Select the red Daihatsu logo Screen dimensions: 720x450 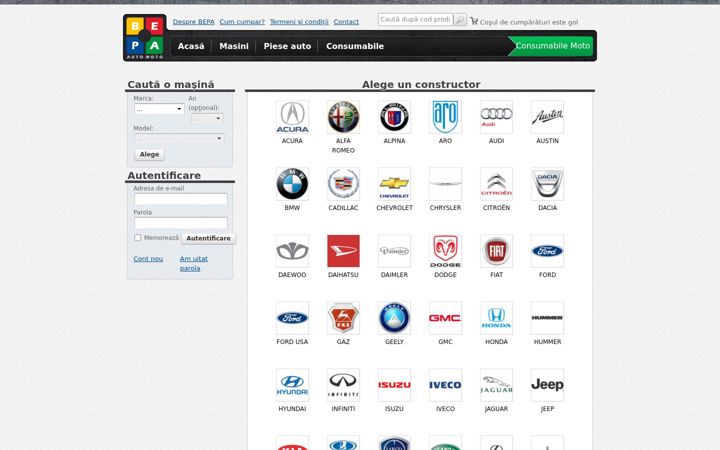343,251
